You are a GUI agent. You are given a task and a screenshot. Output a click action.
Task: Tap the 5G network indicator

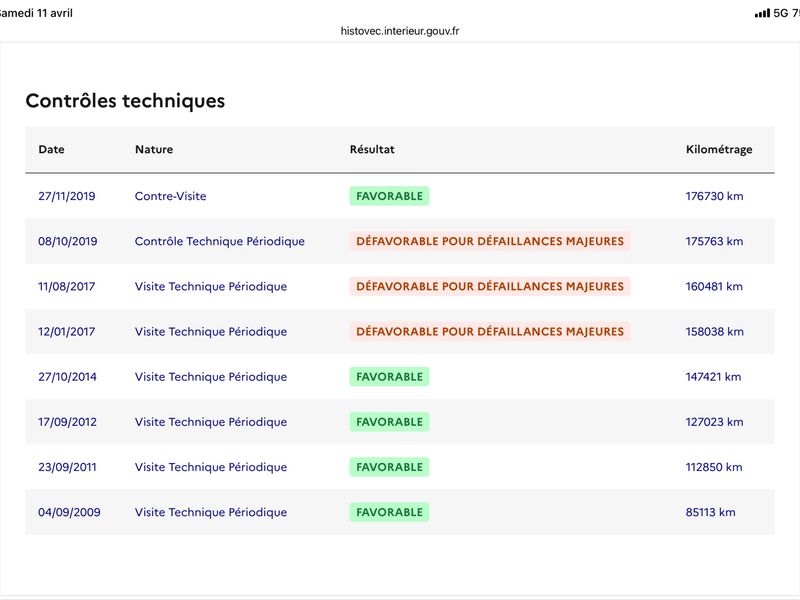781,13
